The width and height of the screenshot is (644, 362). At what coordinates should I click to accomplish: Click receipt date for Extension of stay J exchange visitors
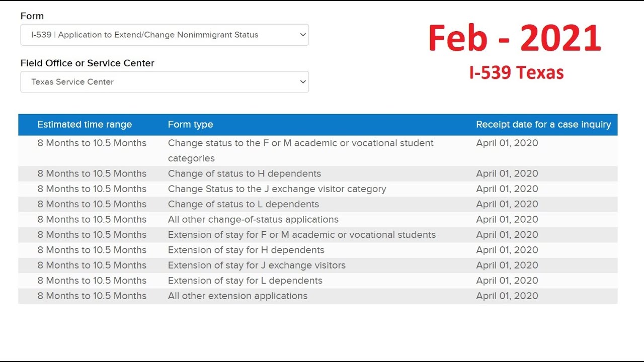pyautogui.click(x=507, y=265)
